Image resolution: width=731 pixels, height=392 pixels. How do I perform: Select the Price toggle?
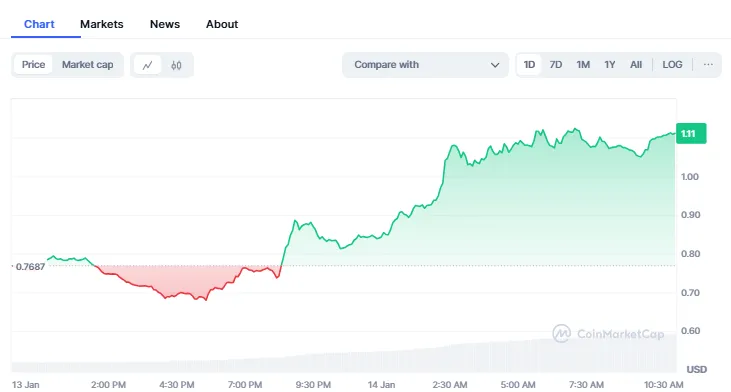coord(34,65)
